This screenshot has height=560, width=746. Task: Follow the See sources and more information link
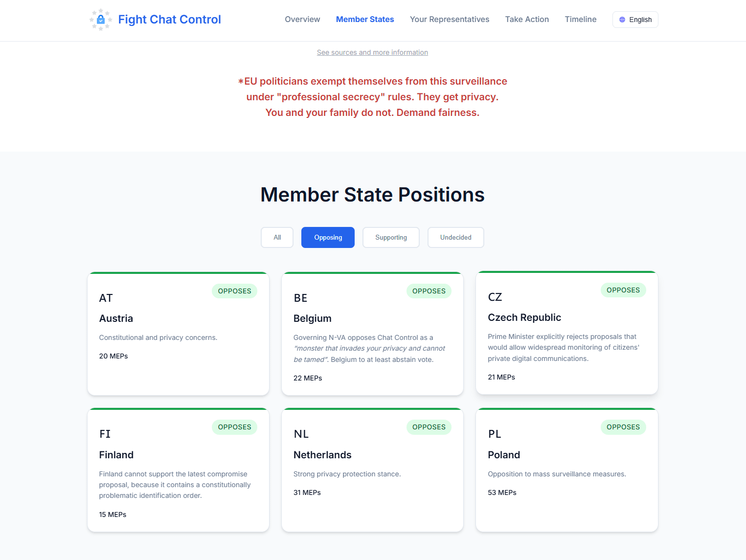click(372, 52)
